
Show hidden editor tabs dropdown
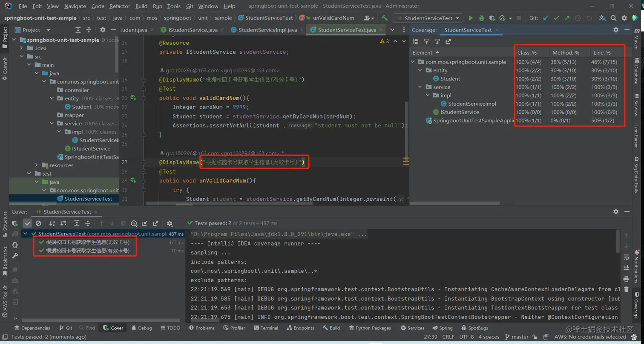tap(392, 30)
